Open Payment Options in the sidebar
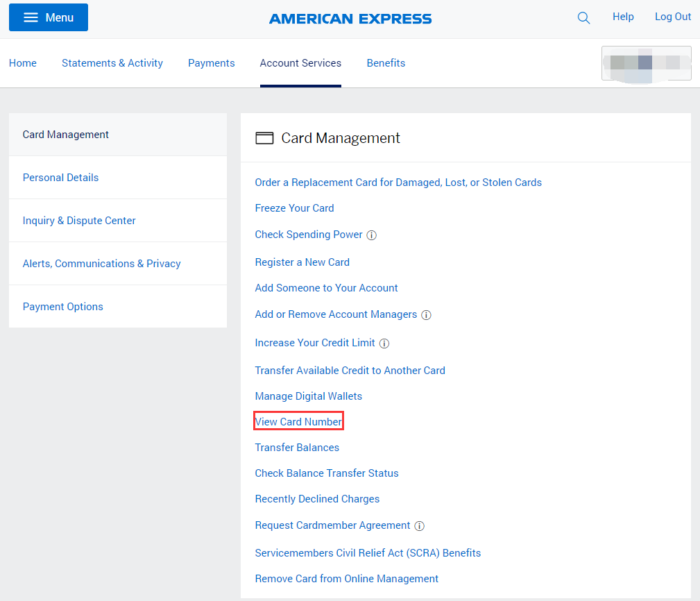The image size is (700, 601). [118, 306]
